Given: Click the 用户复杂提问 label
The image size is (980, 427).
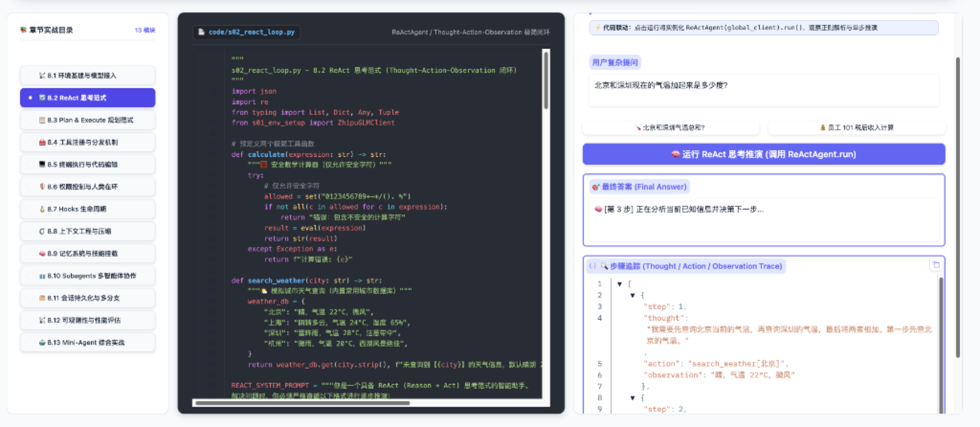Looking at the screenshot, I should (615, 62).
